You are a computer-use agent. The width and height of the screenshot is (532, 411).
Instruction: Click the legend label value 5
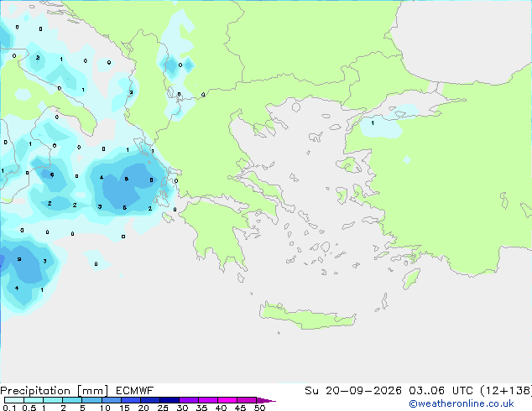pos(82,408)
